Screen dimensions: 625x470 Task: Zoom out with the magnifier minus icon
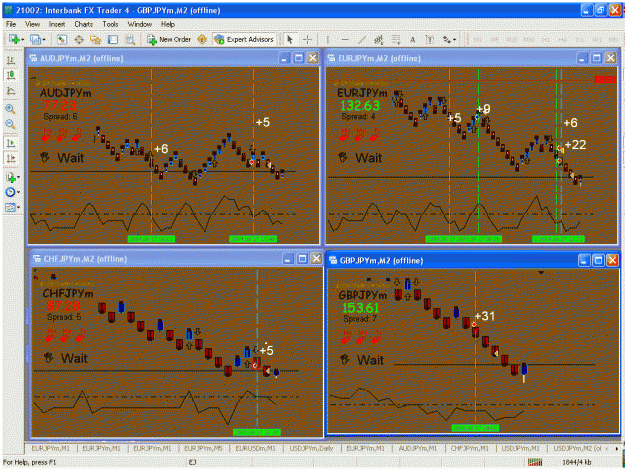point(10,124)
